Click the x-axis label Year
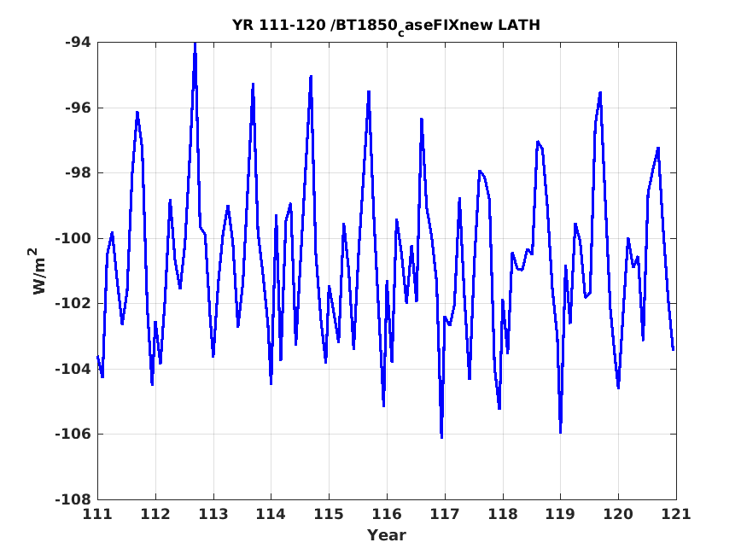Screen dimensions: 747x560 pos(387,534)
